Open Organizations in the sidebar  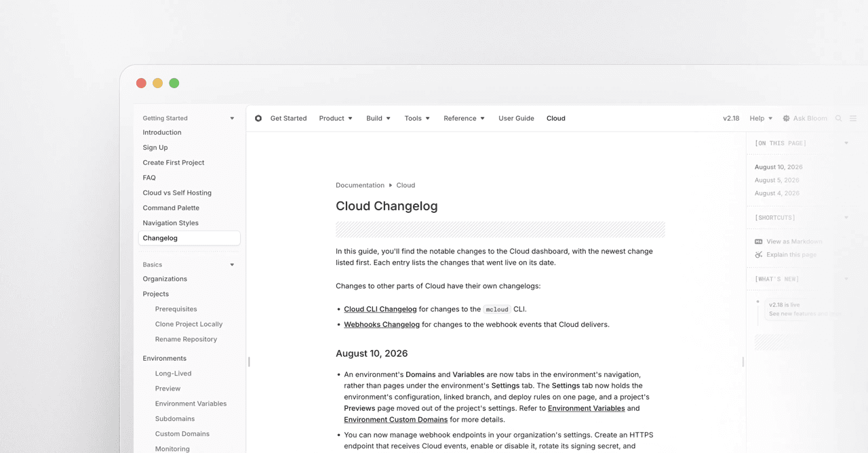(165, 279)
